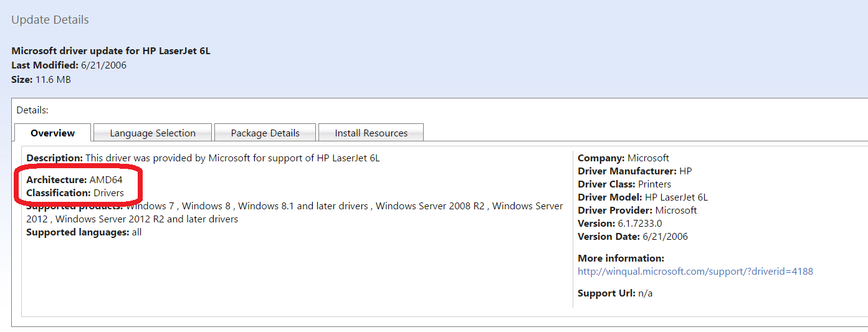The height and width of the screenshot is (332, 868).
Task: Open the winqual.microsoft.com support link
Action: pyautogui.click(x=695, y=271)
